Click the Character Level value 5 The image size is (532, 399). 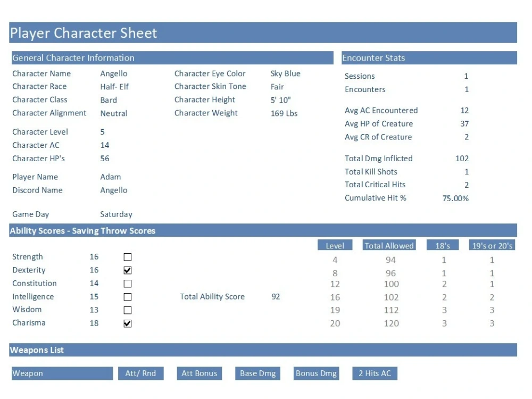coord(103,132)
